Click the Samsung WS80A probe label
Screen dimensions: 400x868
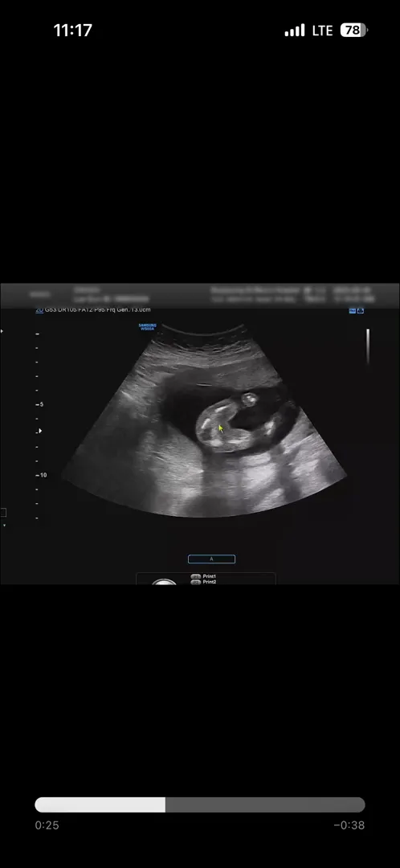click(x=147, y=327)
